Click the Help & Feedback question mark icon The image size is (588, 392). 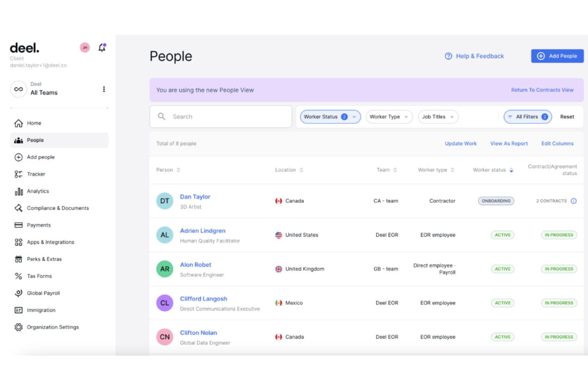448,56
